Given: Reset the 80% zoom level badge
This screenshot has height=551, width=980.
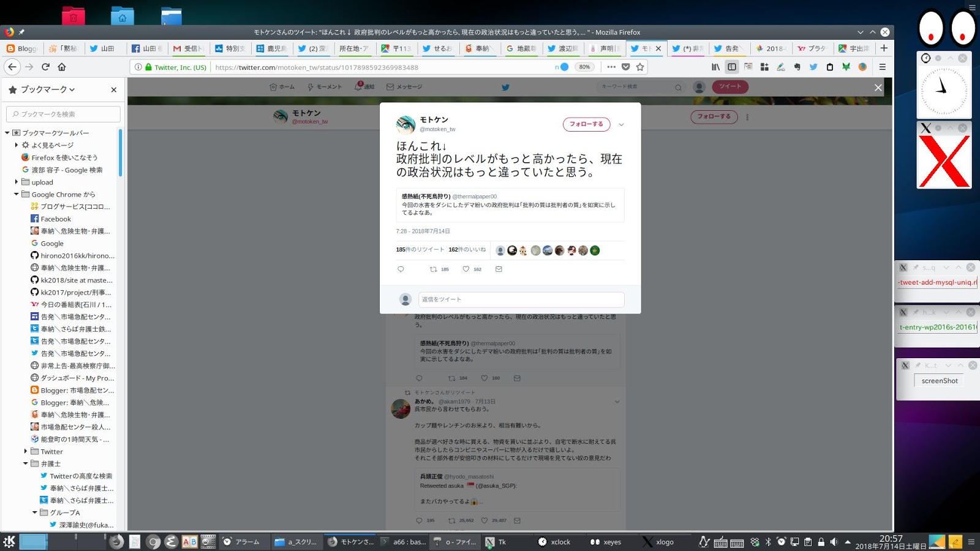Looking at the screenshot, I should coord(585,67).
